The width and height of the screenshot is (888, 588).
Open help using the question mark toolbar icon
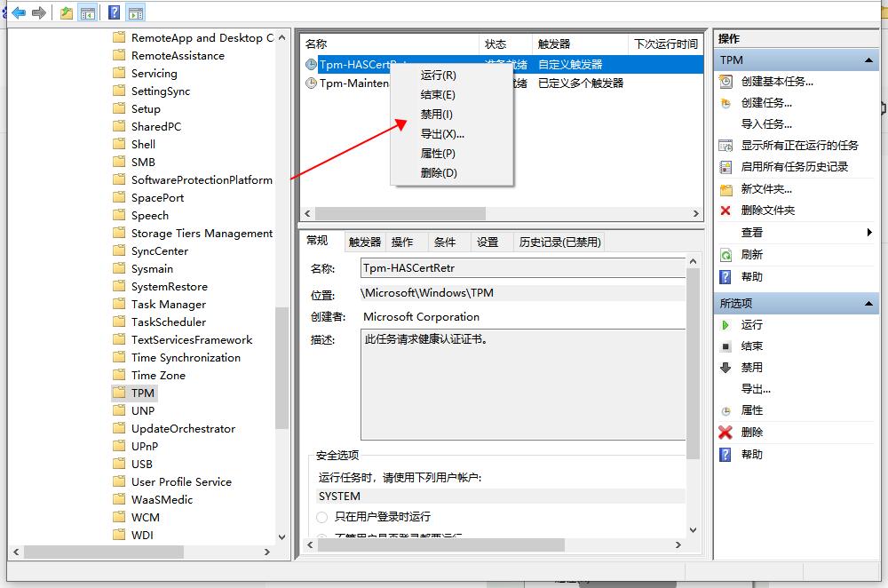pos(113,12)
